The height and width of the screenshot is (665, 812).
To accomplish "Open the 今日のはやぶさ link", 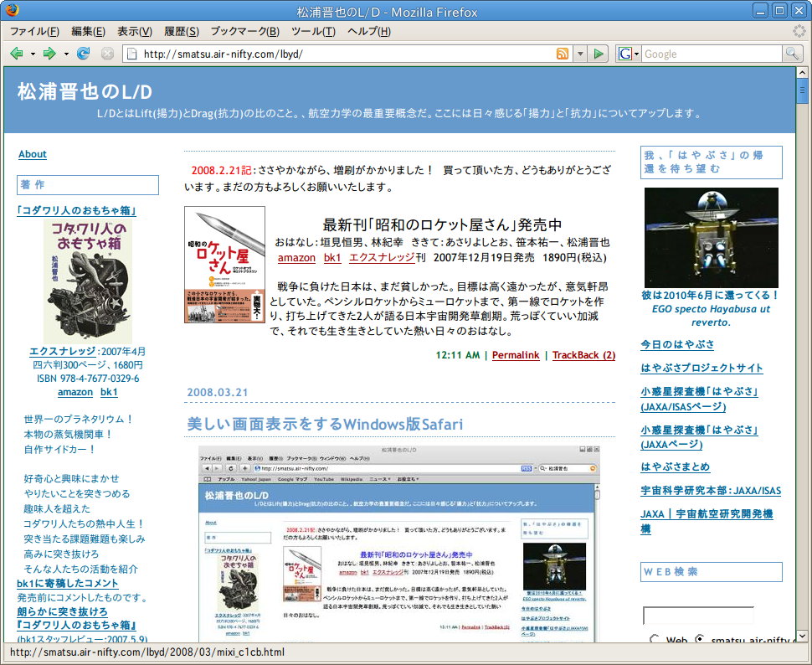I will (677, 344).
